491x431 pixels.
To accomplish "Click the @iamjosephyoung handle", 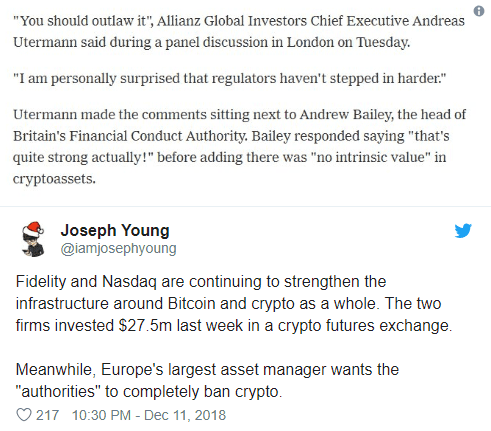I will (x=118, y=249).
